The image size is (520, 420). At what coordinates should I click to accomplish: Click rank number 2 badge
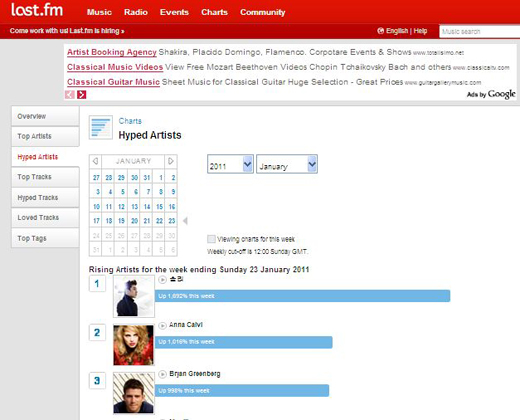97,332
